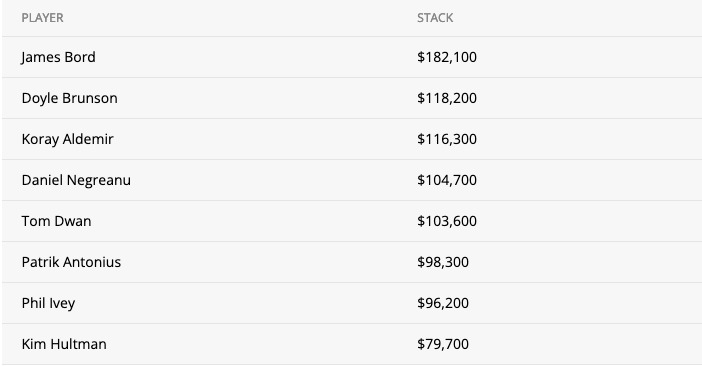Click Tom Dwan's name
This screenshot has width=702, height=366.
tap(56, 221)
